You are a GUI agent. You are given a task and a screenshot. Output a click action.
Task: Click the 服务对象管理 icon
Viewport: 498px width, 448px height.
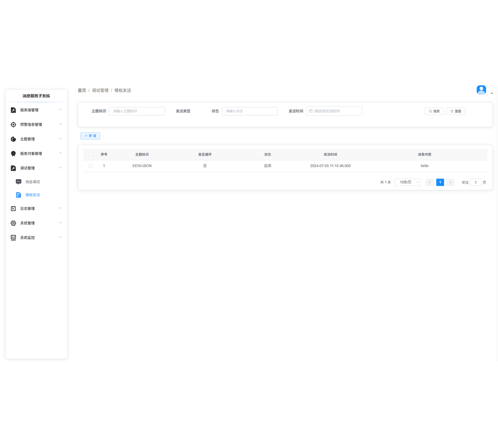13,153
